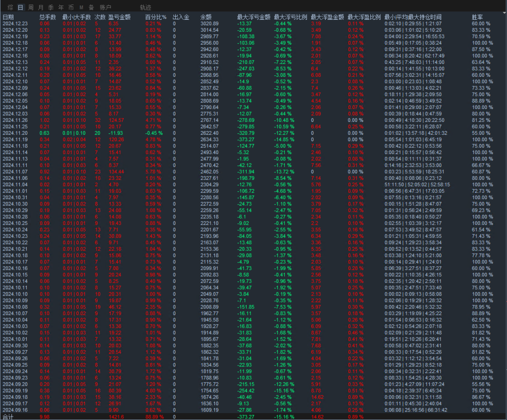Click the M tab
The image size is (507, 420).
click(x=81, y=7)
